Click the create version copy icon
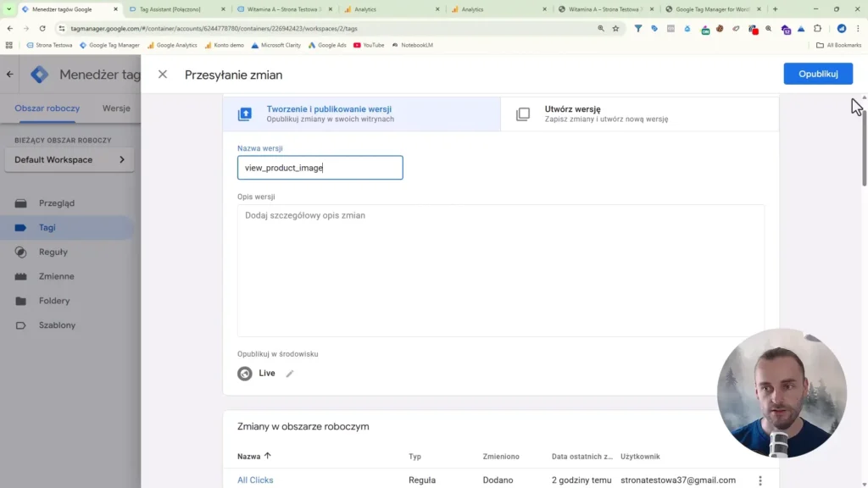 coord(522,114)
